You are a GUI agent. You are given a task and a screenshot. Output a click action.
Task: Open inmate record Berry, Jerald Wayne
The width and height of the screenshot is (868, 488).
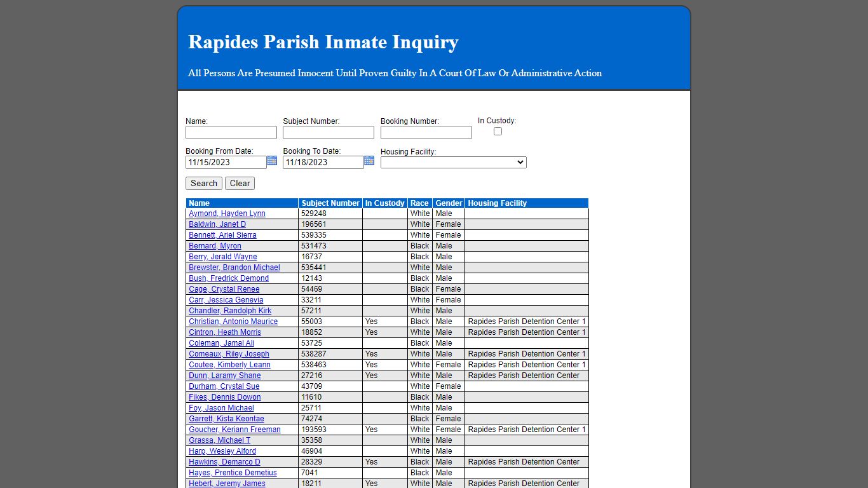coord(223,257)
